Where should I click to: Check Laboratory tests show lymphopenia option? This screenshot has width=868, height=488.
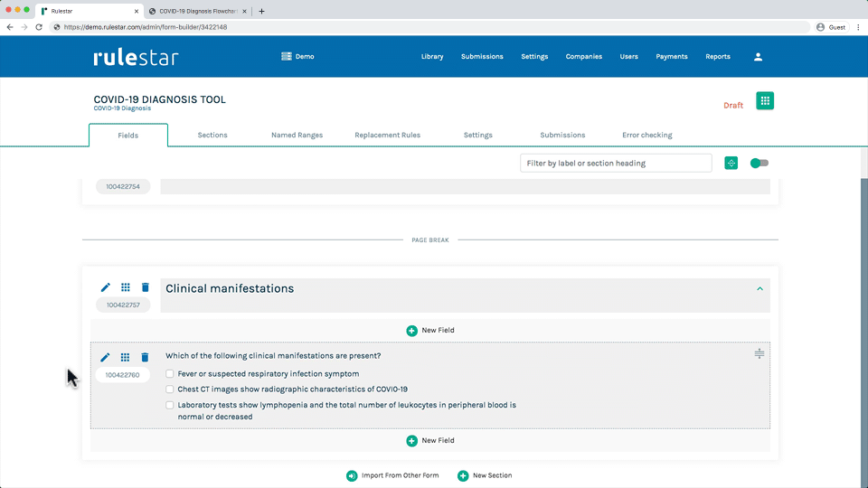click(169, 405)
